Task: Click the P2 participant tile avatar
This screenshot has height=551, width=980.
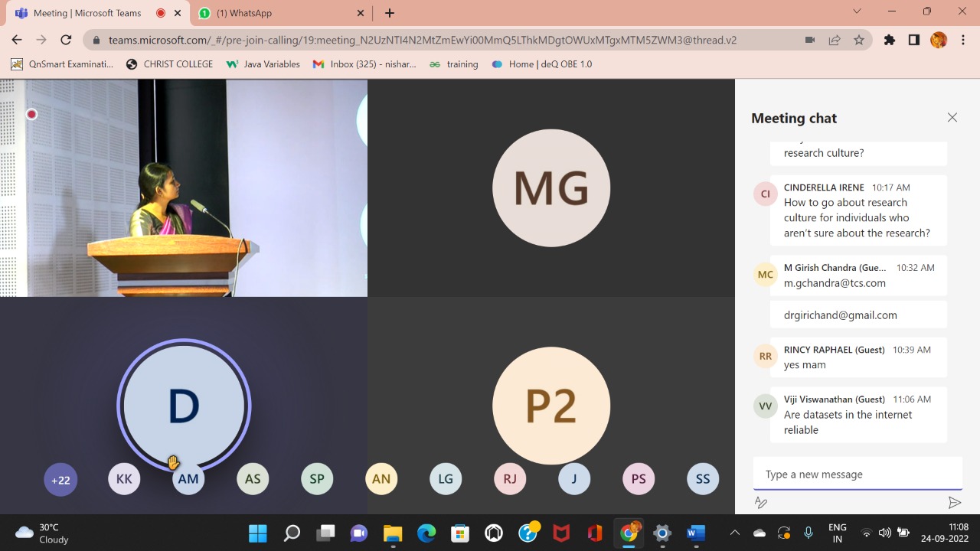Action: coord(551,406)
